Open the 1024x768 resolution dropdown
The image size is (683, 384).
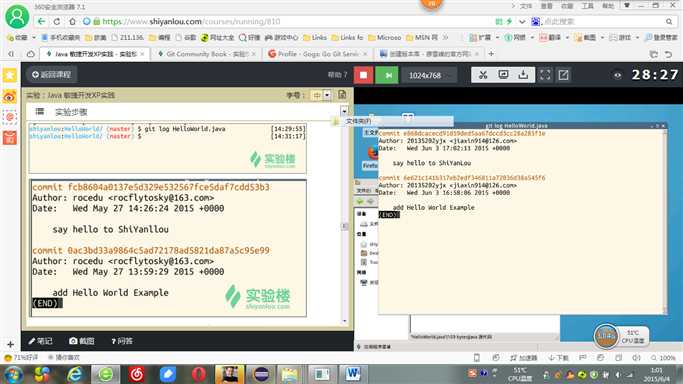click(429, 75)
